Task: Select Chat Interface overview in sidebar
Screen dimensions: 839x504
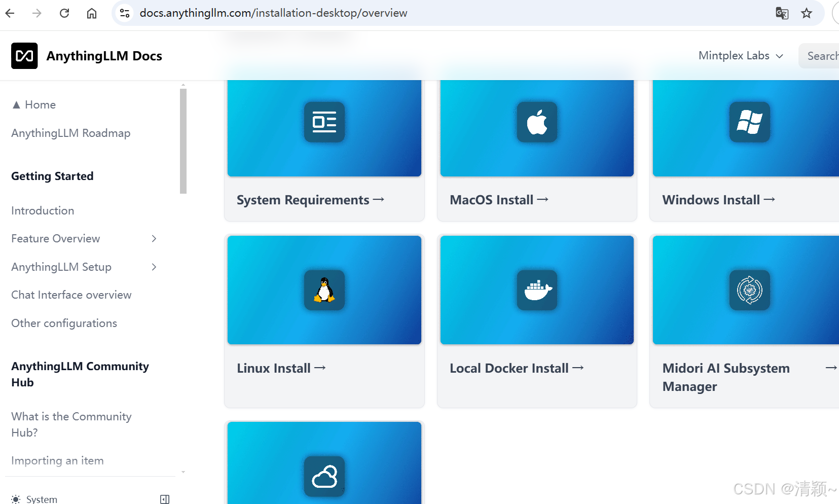Action: pos(71,295)
